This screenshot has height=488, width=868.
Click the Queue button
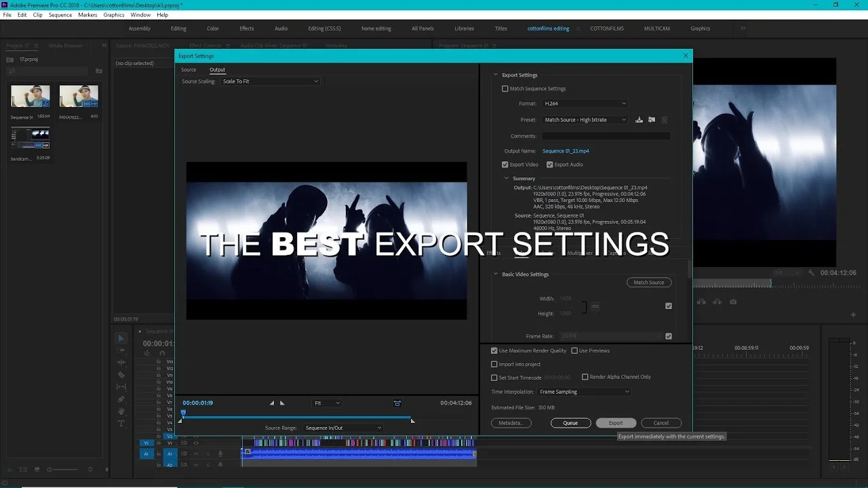[570, 423]
